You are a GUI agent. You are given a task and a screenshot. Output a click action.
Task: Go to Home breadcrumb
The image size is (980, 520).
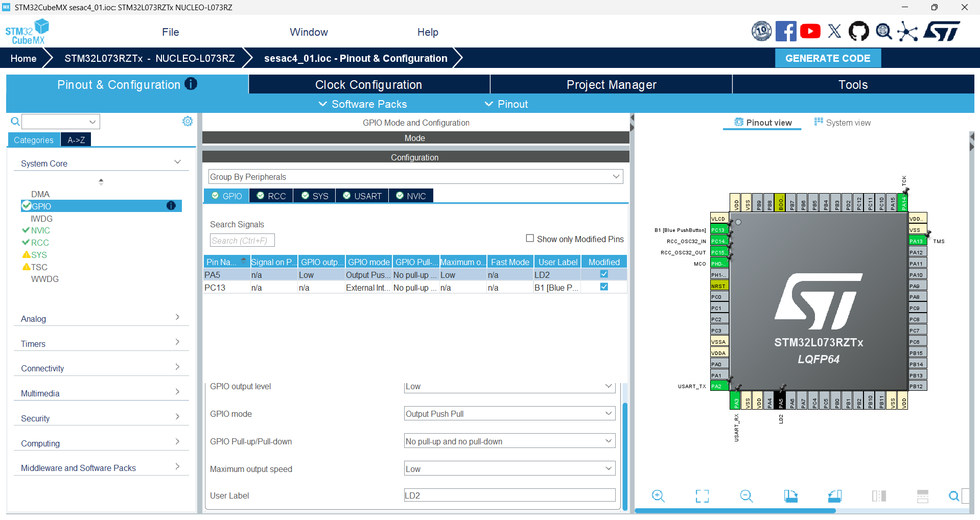pyautogui.click(x=24, y=58)
